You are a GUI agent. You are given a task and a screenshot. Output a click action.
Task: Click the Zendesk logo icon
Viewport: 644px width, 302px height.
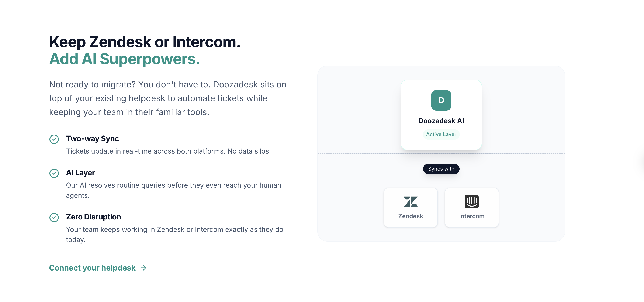tap(411, 202)
